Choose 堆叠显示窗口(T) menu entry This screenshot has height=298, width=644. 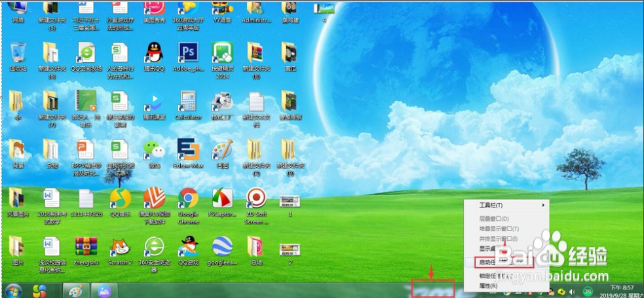point(506,229)
